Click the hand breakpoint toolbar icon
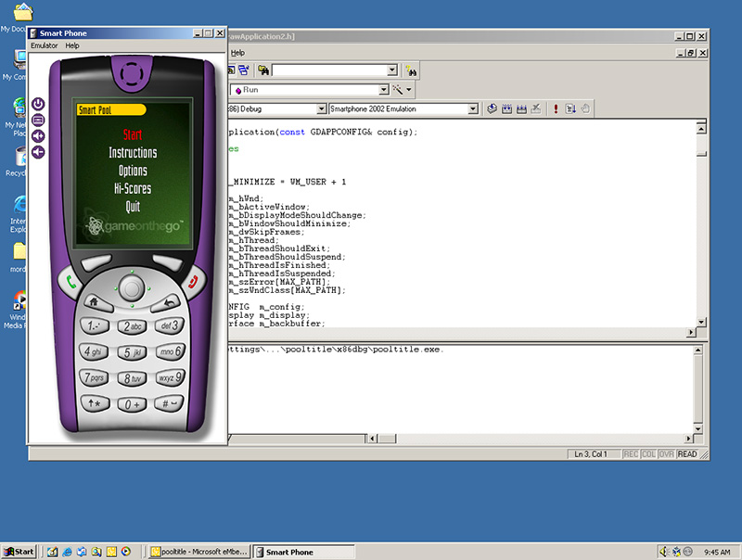Screen dimensions: 742x560 [585, 108]
